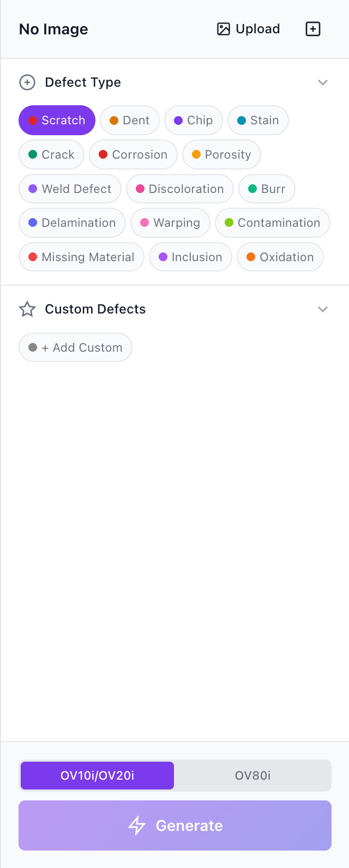Viewport: 349px width, 868px height.
Task: Switch to the OV80i model tab
Action: [x=252, y=775]
